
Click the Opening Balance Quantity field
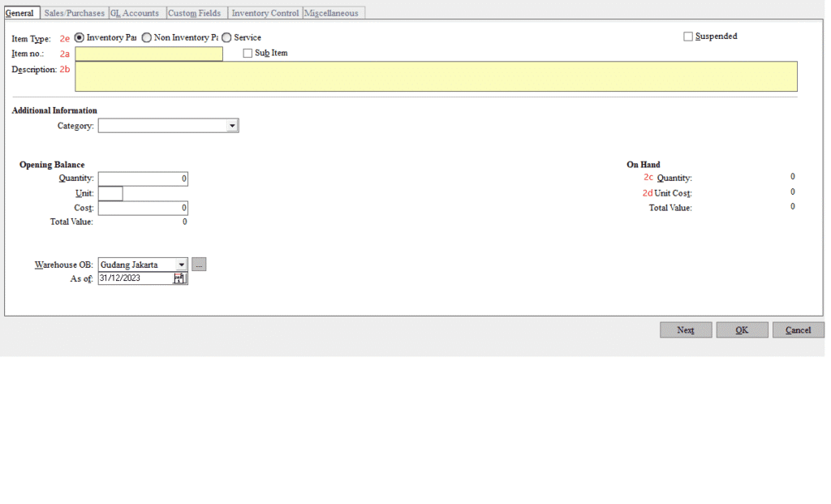(x=143, y=179)
